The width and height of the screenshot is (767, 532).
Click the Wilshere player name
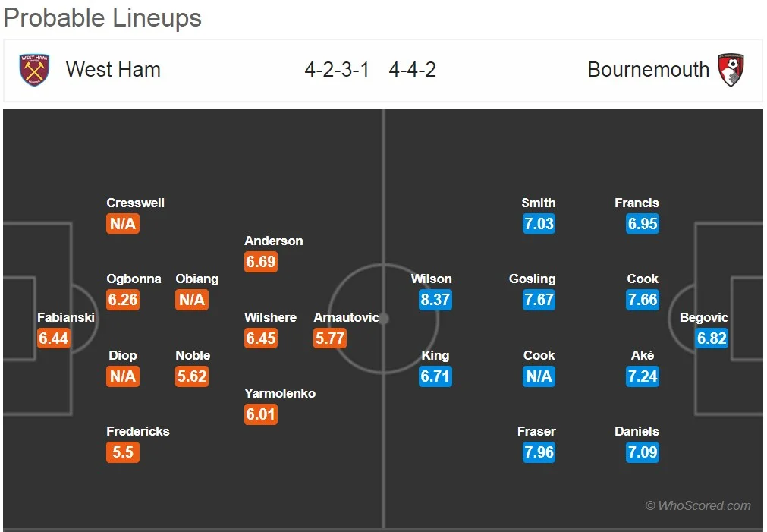point(270,318)
